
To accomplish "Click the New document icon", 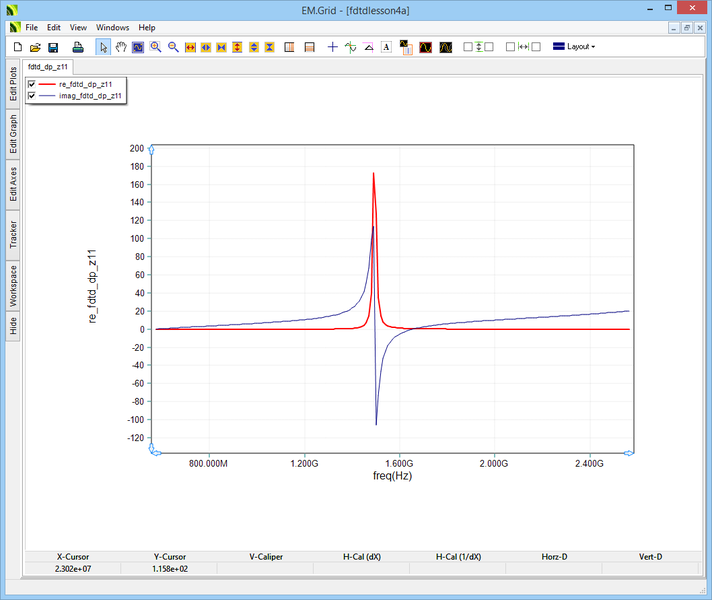I will (17, 47).
